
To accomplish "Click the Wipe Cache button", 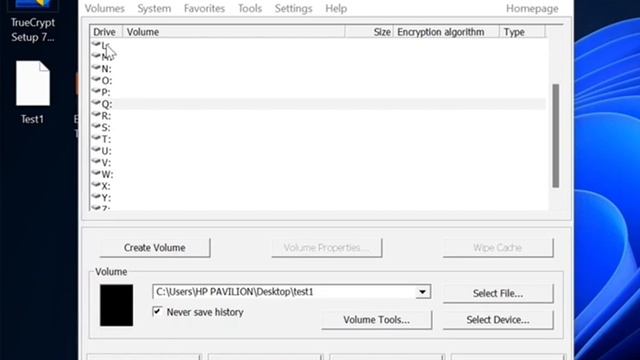I will coord(498,248).
